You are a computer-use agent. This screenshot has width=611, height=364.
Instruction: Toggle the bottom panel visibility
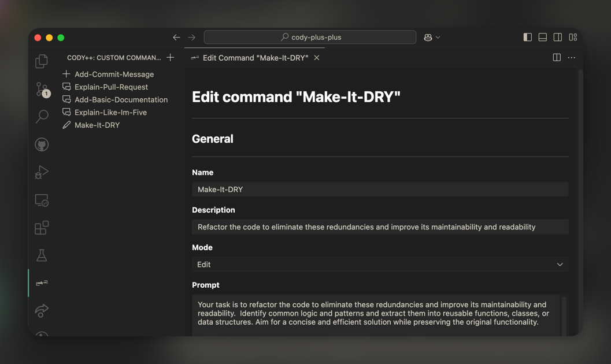click(x=542, y=37)
